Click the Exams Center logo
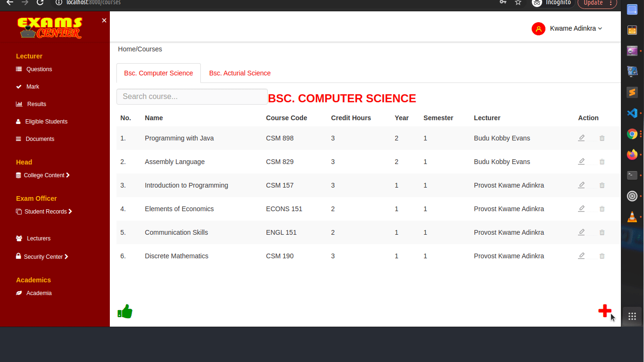Screen dimensions: 644x362 [x=50, y=28]
